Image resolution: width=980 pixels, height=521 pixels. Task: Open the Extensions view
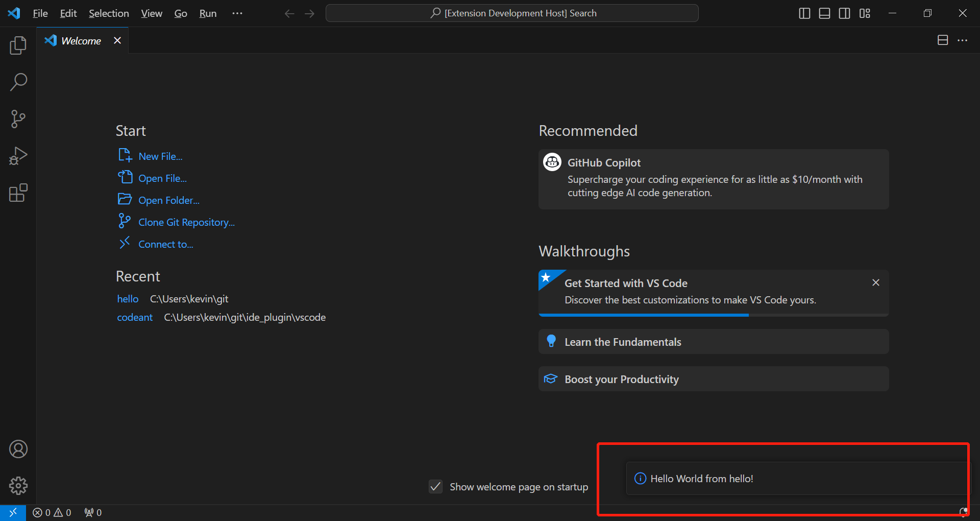(18, 193)
